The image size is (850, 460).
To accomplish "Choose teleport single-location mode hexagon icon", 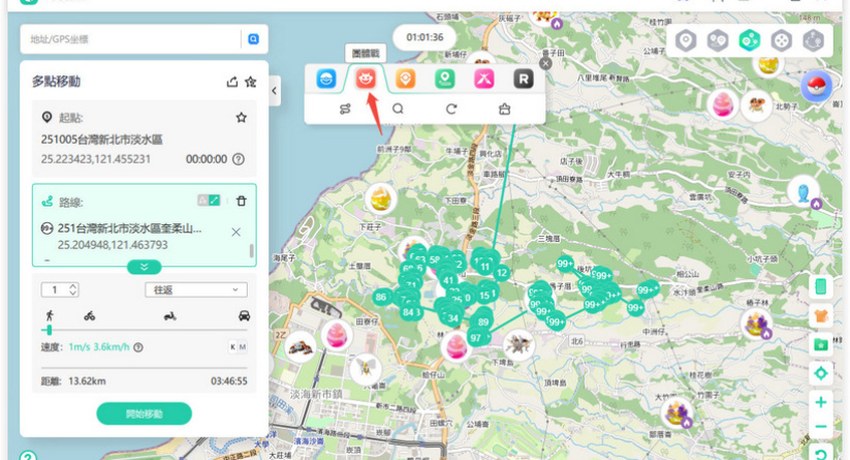I will coord(686,41).
